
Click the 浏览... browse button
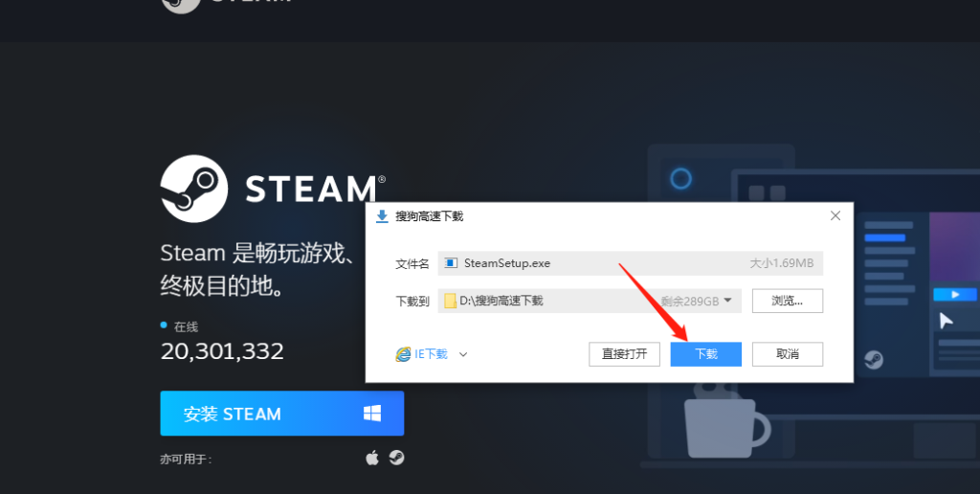tap(787, 301)
